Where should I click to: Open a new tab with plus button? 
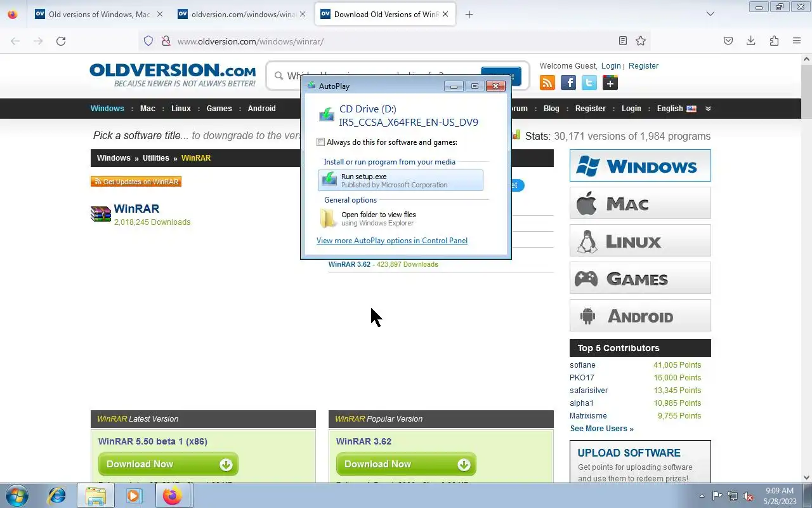tap(469, 14)
